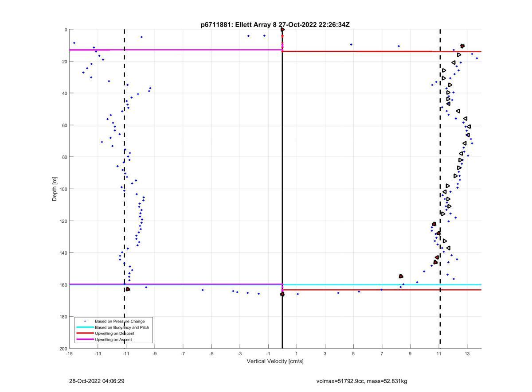Click legend entry 'Based on Pressure Change'
532x392 pixels.
[120, 321]
